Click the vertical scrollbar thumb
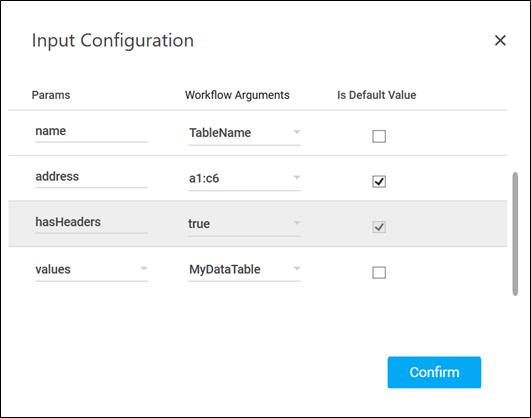The image size is (531, 418). [515, 234]
